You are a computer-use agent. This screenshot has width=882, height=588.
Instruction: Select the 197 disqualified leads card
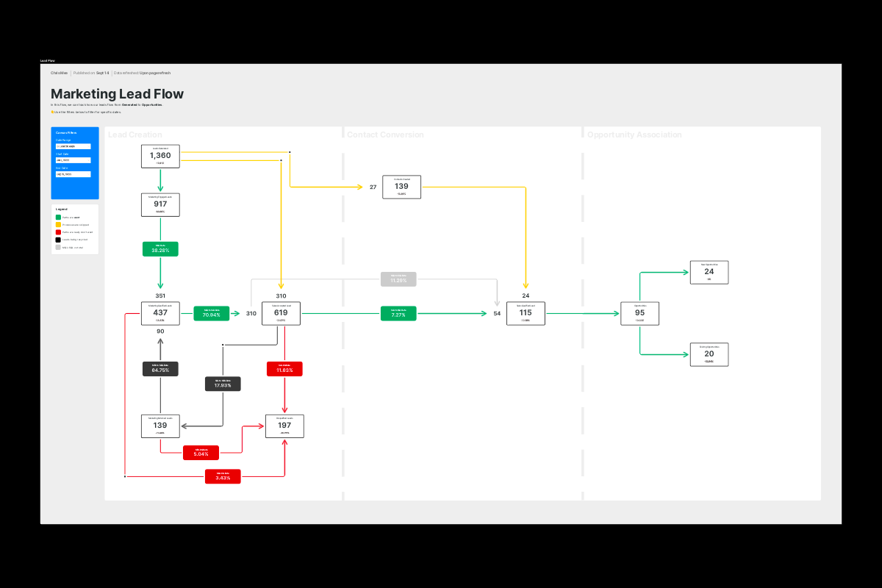tap(284, 426)
